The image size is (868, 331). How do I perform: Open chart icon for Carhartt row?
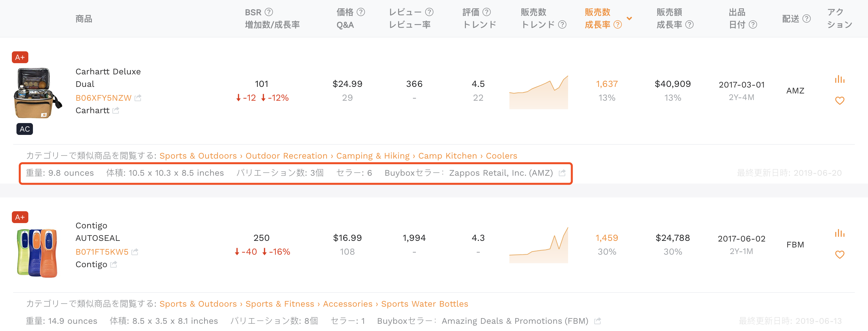(839, 80)
